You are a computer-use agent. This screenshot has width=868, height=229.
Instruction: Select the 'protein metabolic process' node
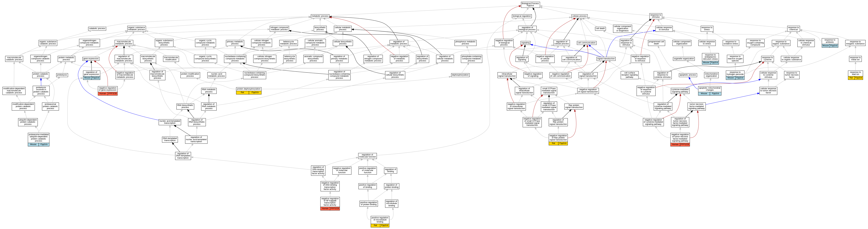[x=66, y=59]
